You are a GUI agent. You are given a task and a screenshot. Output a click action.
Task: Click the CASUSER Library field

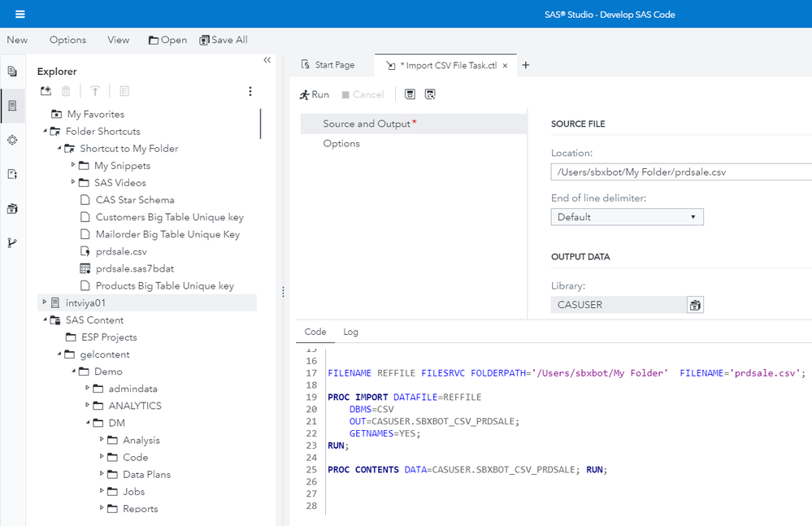(619, 305)
